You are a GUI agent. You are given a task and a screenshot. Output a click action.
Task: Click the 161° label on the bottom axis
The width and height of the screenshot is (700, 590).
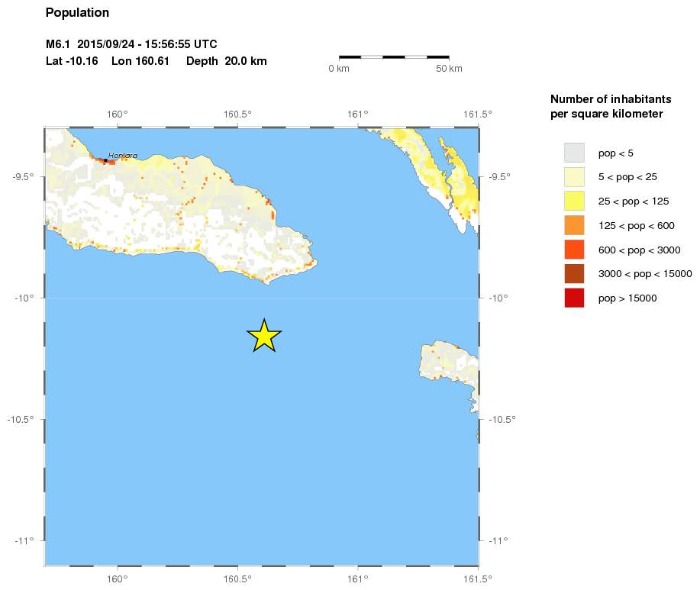tap(358, 579)
